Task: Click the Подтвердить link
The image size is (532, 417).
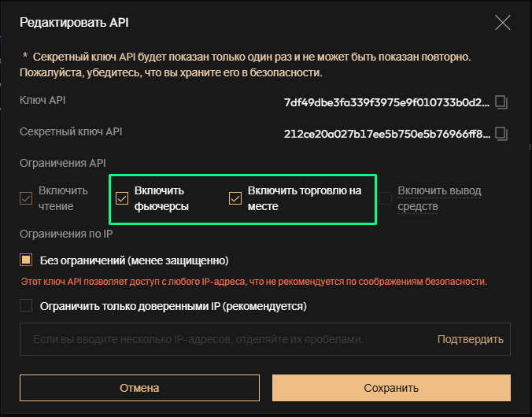Action: click(x=470, y=340)
